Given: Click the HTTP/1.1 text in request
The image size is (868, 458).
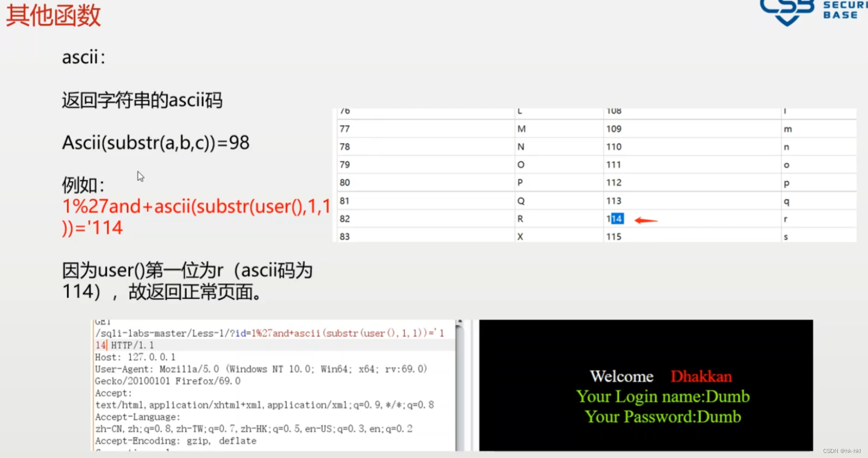Looking at the screenshot, I should (133, 345).
